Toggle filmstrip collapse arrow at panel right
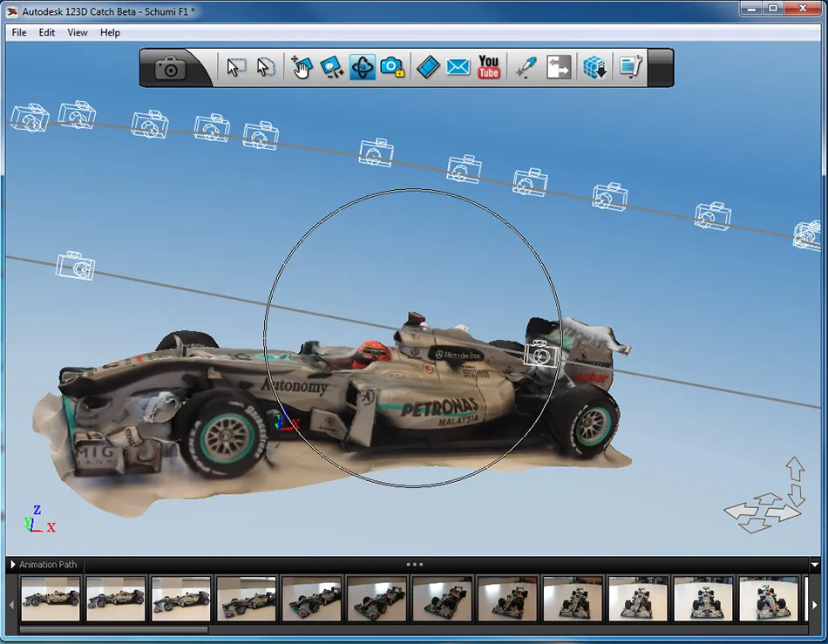 click(x=814, y=565)
